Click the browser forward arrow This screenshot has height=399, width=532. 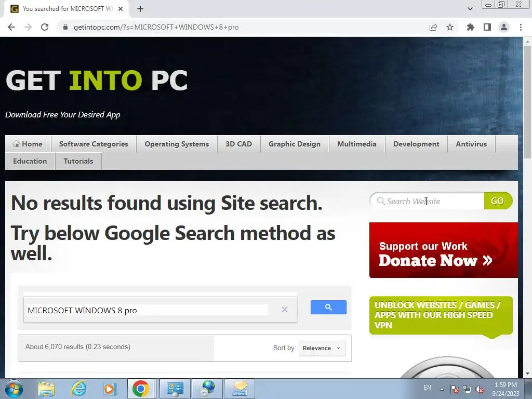tap(28, 27)
